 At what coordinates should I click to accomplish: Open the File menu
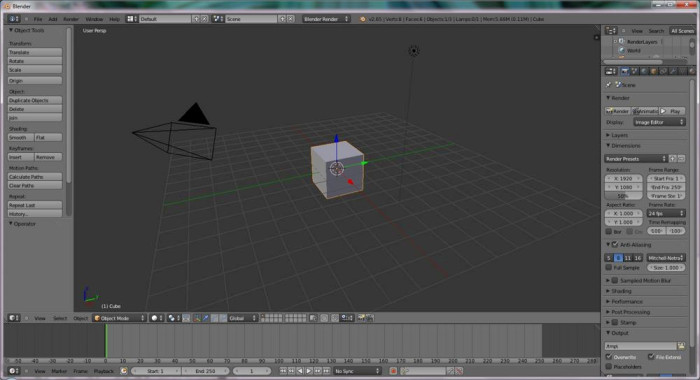pos(38,19)
